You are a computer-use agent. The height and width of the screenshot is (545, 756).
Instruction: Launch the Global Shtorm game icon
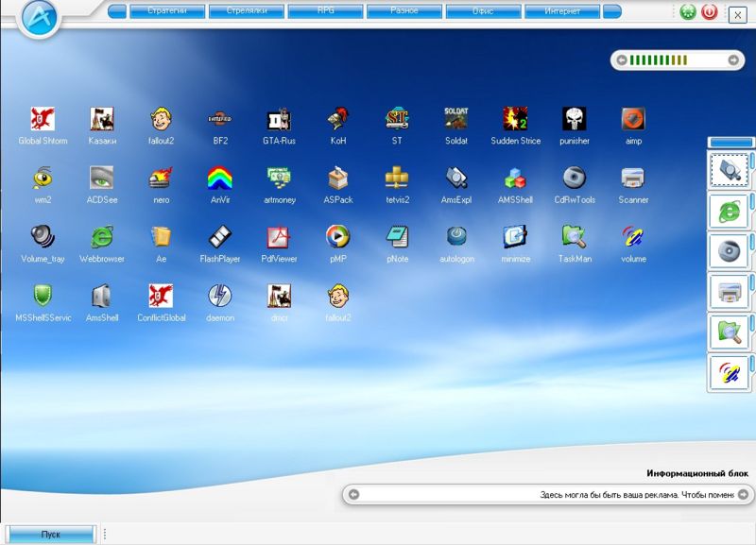coord(43,119)
